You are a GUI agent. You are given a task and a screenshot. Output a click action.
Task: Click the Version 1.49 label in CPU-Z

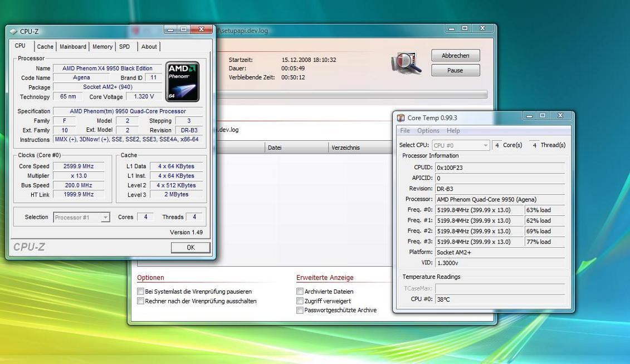pyautogui.click(x=186, y=232)
